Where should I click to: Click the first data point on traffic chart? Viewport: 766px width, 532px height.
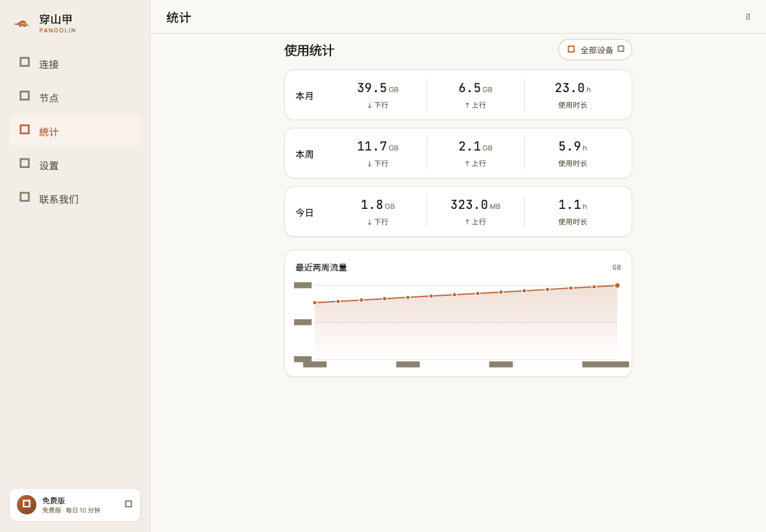(315, 302)
